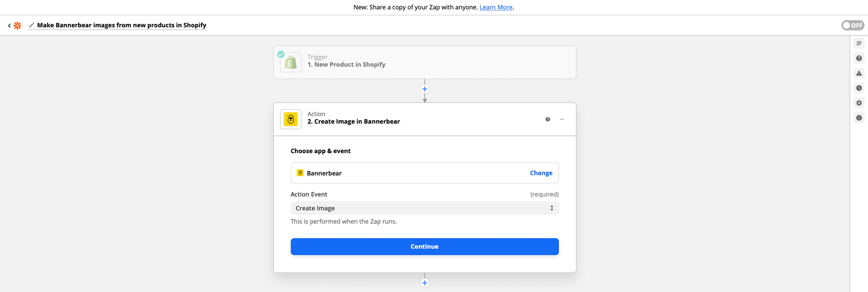Click the Bannerbear app icon in action header

coord(291,119)
